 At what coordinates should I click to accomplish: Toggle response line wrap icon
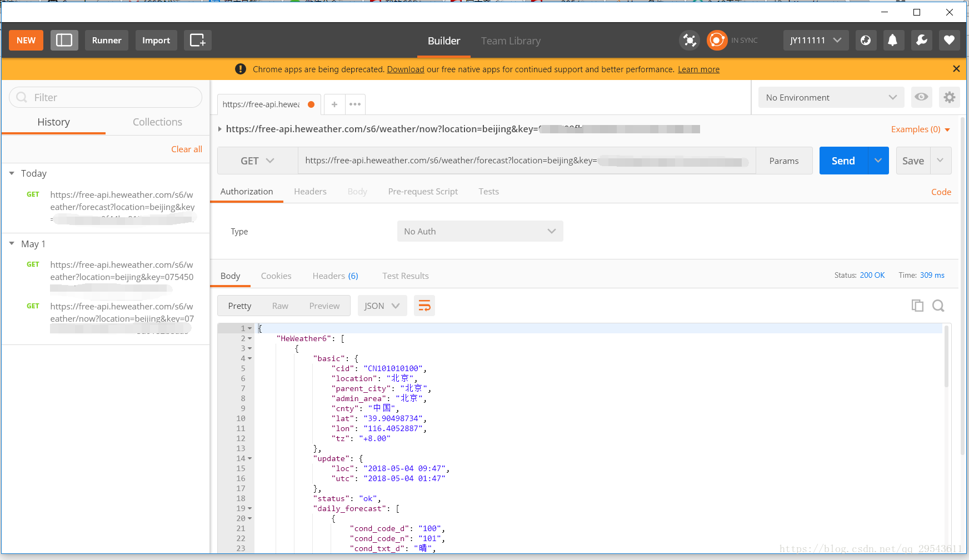click(x=424, y=306)
